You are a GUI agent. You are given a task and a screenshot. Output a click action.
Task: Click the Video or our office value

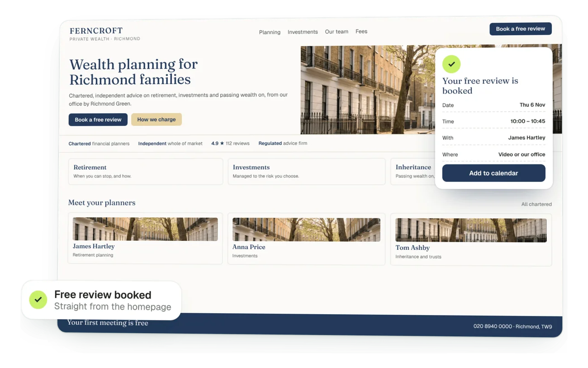pos(522,154)
